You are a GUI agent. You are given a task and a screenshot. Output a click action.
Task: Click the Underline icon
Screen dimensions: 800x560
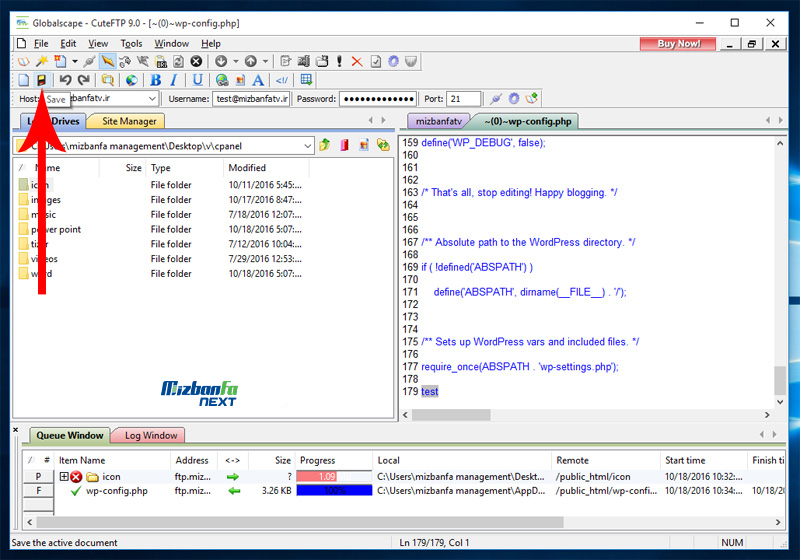pos(197,80)
